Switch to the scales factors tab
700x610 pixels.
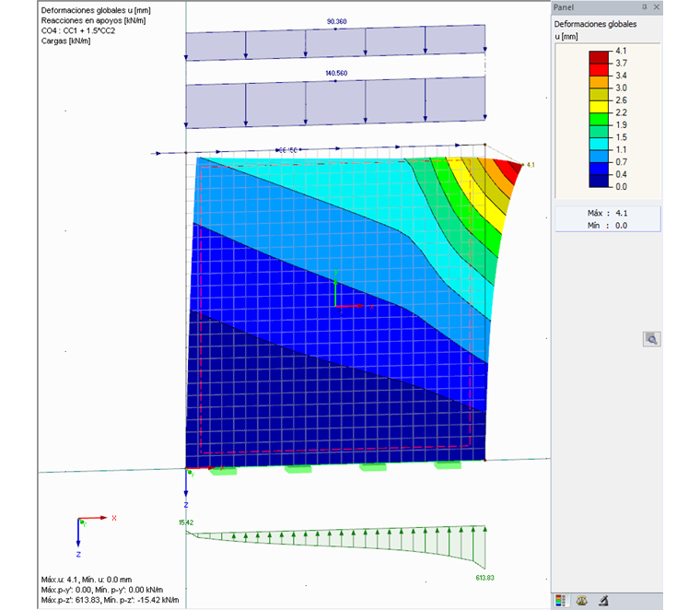click(582, 601)
